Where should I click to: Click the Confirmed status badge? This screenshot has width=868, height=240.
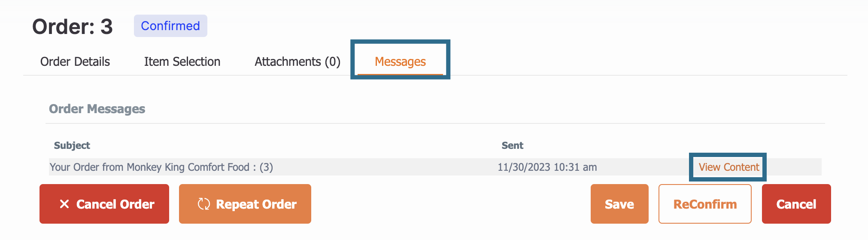(170, 26)
